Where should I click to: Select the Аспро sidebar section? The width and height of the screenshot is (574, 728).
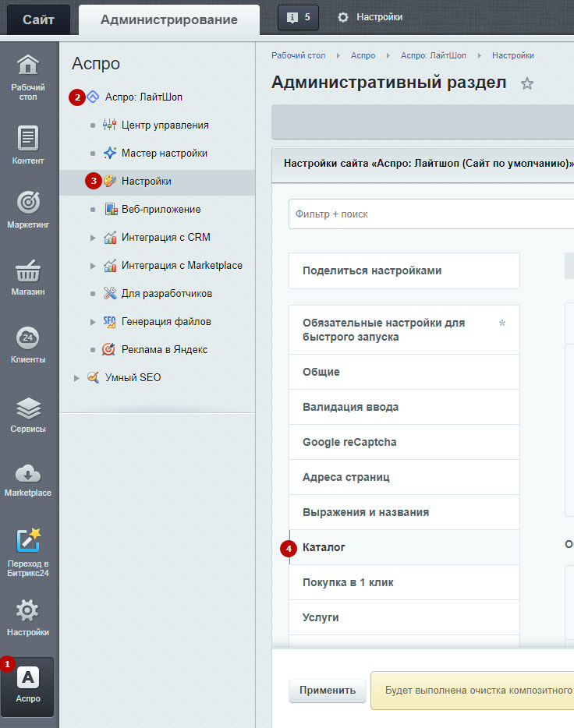28,686
